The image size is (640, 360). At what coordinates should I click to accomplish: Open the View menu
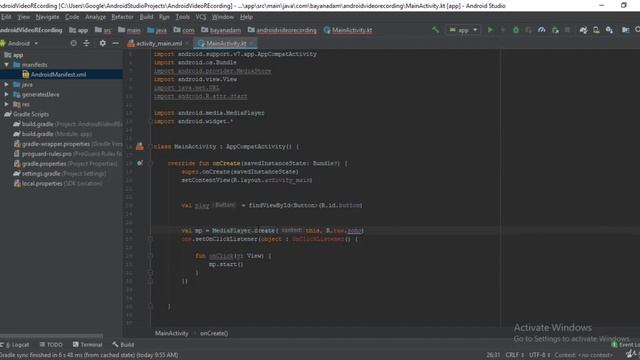[23, 17]
